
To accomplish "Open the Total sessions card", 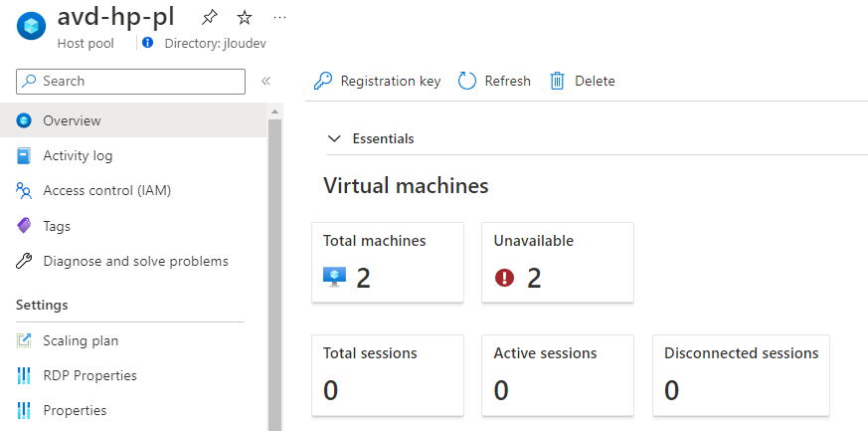I will (x=388, y=375).
